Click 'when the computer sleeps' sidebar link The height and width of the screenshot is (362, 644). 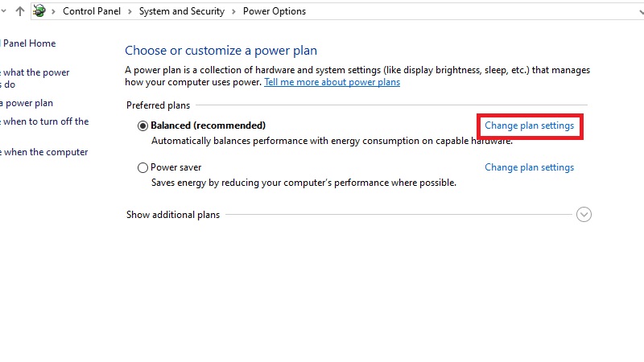coord(45,152)
